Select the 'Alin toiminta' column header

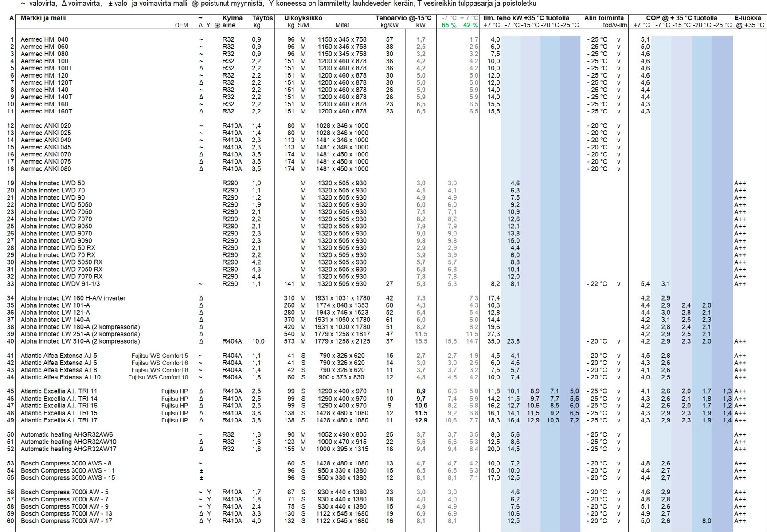coord(604,18)
